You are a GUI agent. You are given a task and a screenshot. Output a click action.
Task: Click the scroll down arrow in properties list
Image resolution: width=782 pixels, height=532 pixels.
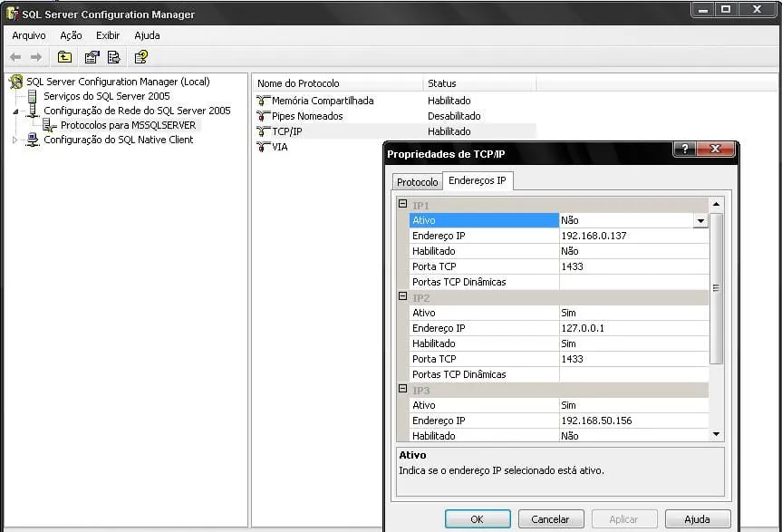(x=716, y=434)
